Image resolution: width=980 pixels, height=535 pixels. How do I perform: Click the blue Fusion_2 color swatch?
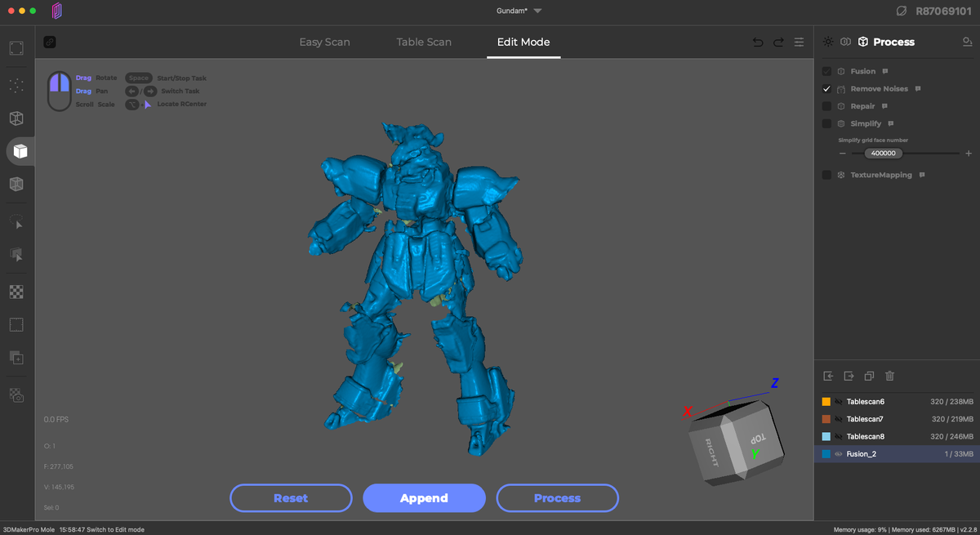[826, 453]
